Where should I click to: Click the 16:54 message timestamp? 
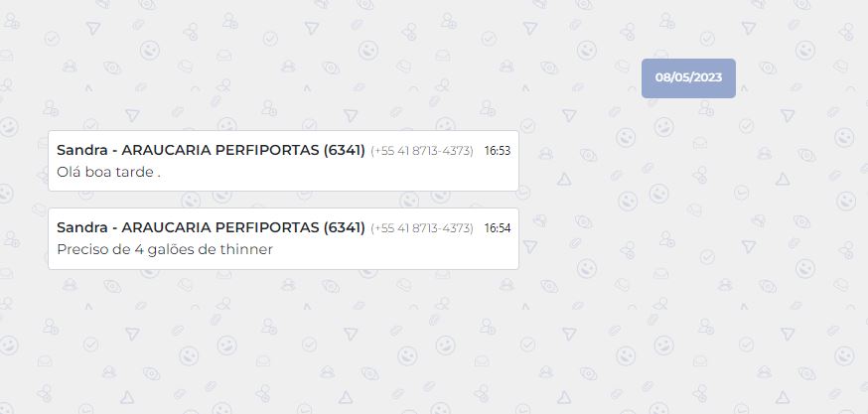497,228
